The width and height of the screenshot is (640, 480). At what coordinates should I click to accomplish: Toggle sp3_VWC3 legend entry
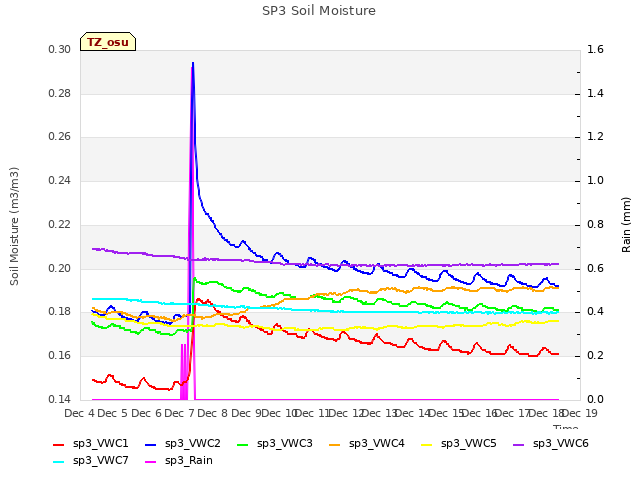[275, 444]
